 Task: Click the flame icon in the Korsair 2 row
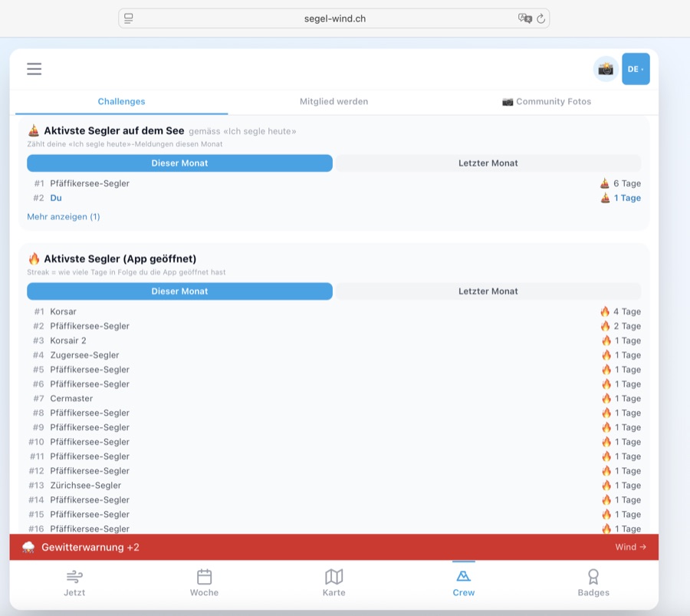coord(606,341)
